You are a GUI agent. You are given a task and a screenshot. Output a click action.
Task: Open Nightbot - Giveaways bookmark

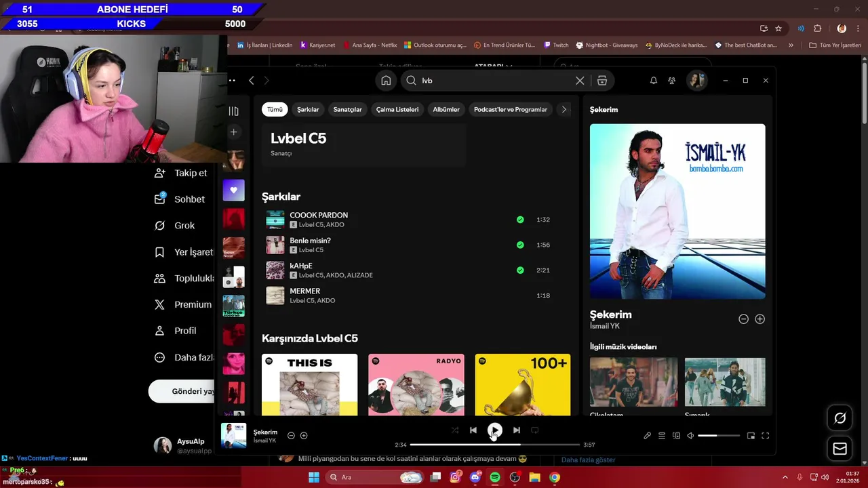coord(606,45)
